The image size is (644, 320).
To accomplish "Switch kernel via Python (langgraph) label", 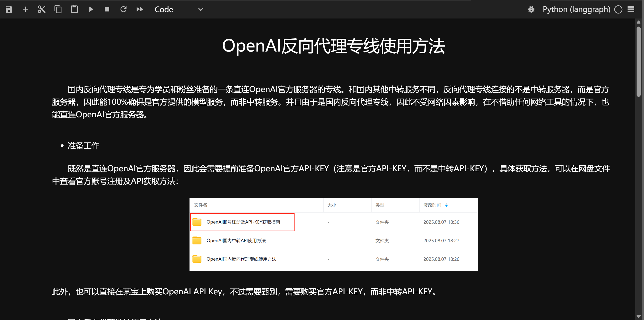I will click(576, 9).
